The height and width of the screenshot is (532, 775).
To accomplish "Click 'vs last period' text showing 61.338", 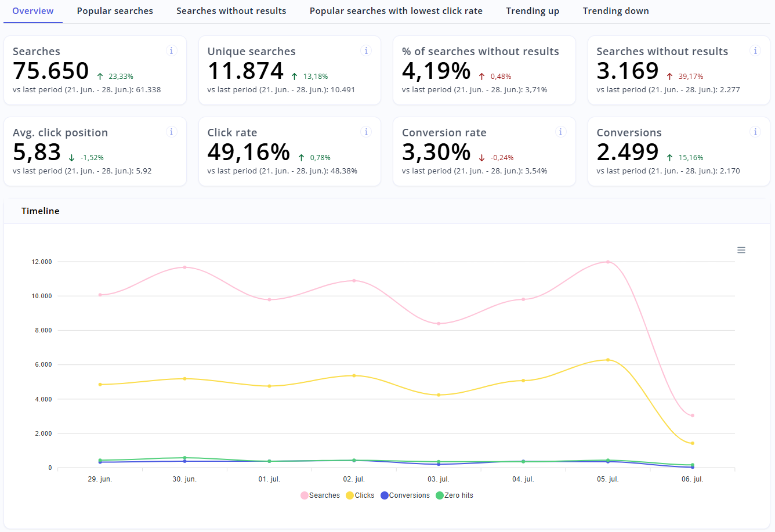I will [87, 90].
